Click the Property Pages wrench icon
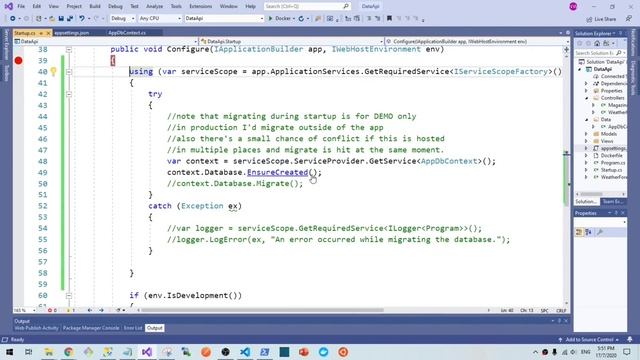The width and height of the screenshot is (640, 360). pos(599,232)
